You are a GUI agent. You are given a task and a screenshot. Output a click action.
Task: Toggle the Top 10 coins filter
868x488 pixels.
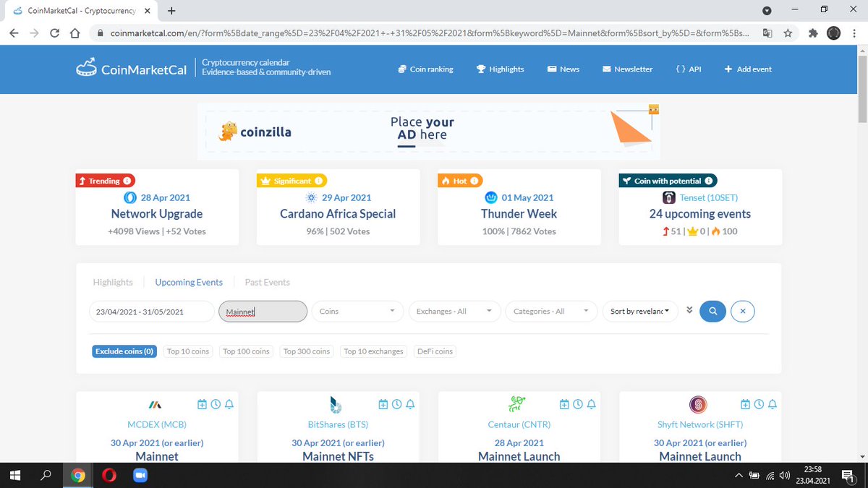click(x=188, y=351)
